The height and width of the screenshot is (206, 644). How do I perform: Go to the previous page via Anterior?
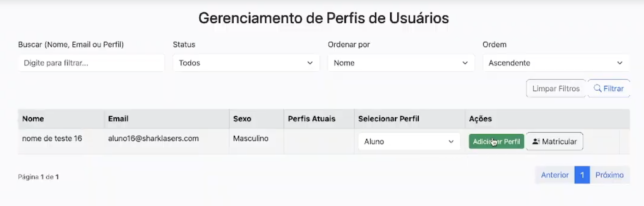[x=555, y=175]
